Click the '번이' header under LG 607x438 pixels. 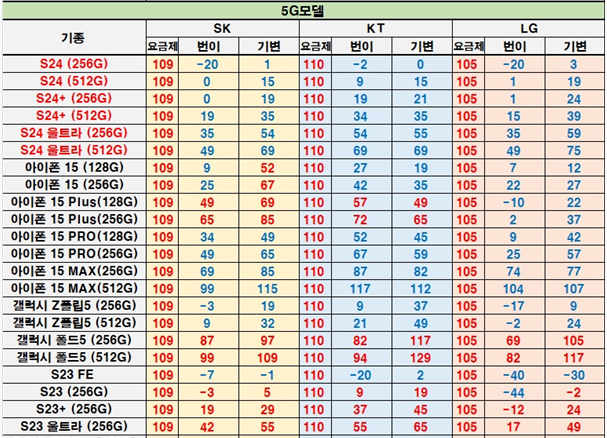click(x=514, y=46)
